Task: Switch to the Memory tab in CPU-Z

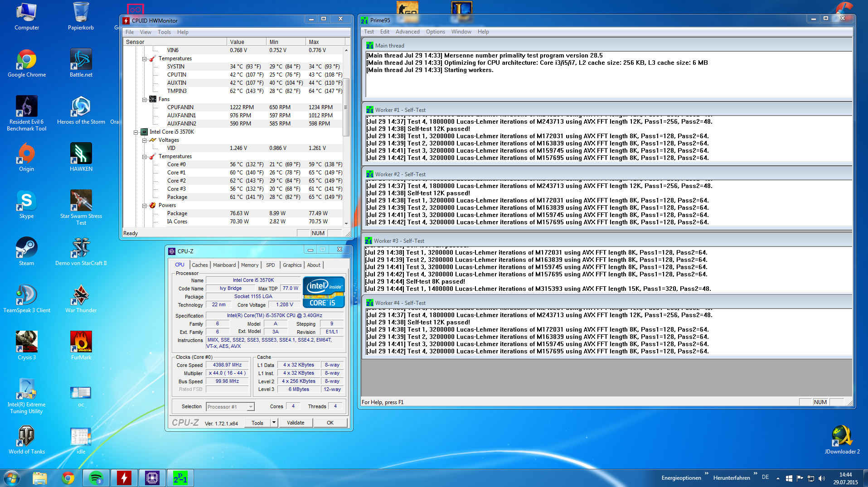Action: click(250, 265)
